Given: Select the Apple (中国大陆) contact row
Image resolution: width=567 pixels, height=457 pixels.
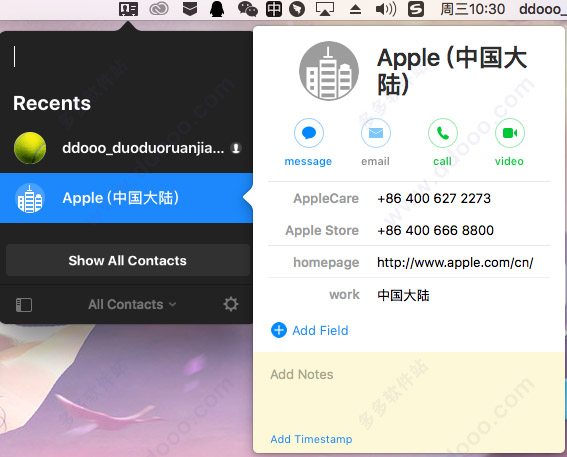Looking at the screenshot, I should [126, 198].
